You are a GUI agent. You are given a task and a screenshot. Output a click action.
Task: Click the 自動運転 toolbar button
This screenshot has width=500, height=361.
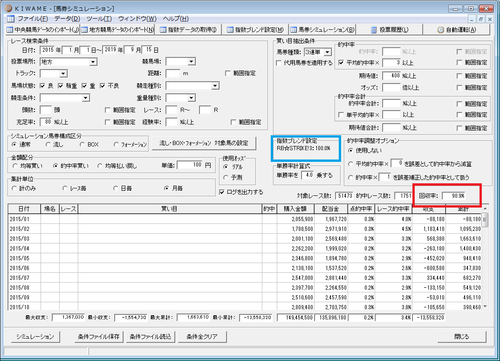click(456, 30)
